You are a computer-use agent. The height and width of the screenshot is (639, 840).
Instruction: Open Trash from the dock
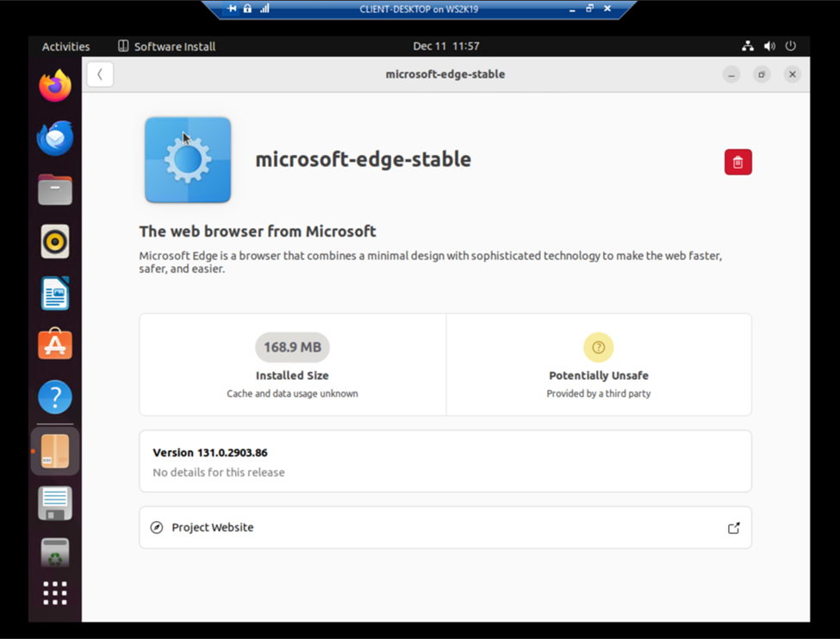point(55,552)
